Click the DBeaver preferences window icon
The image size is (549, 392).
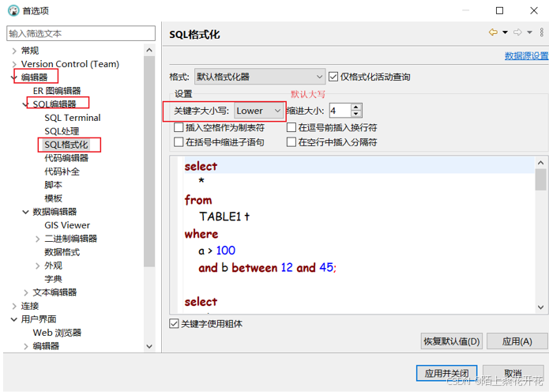pos(13,10)
